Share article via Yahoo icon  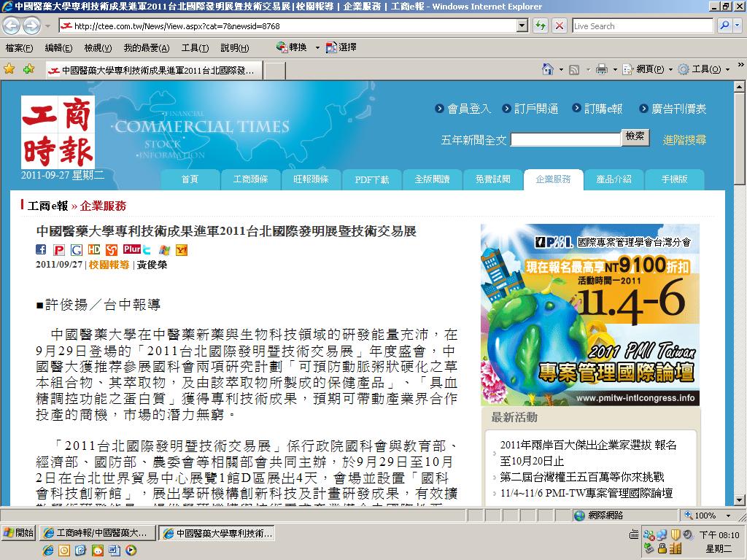click(x=182, y=249)
